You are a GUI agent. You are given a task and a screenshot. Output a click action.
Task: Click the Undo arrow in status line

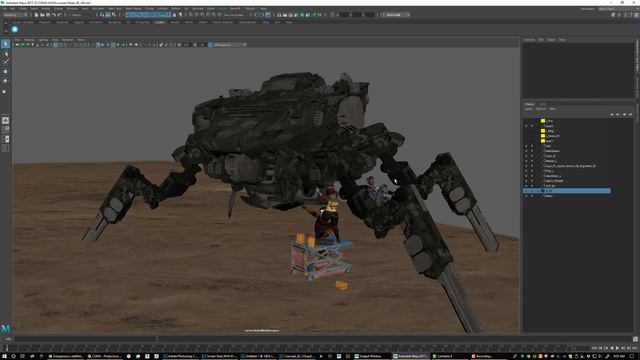[x=53, y=15]
